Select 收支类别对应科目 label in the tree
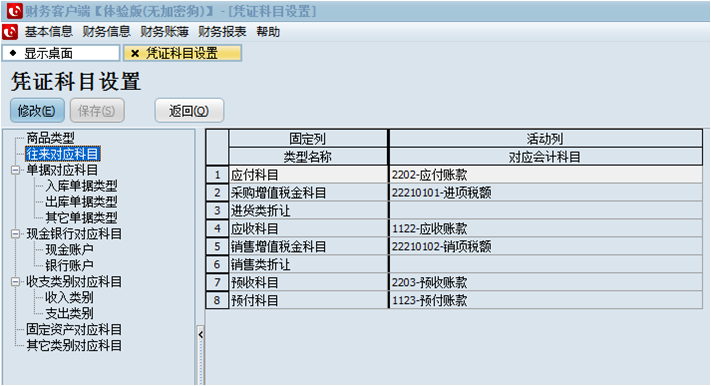 pos(74,282)
